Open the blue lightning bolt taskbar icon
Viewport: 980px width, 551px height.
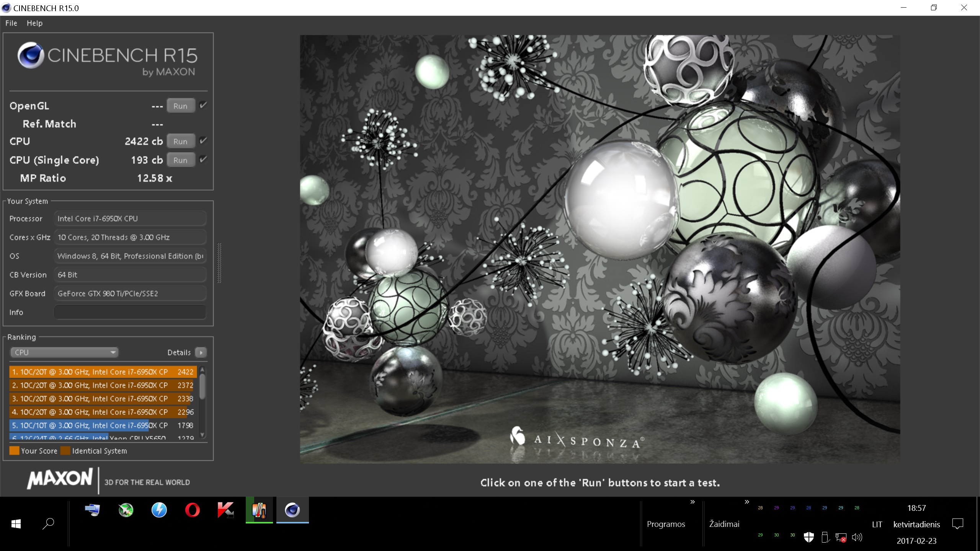[x=159, y=510]
